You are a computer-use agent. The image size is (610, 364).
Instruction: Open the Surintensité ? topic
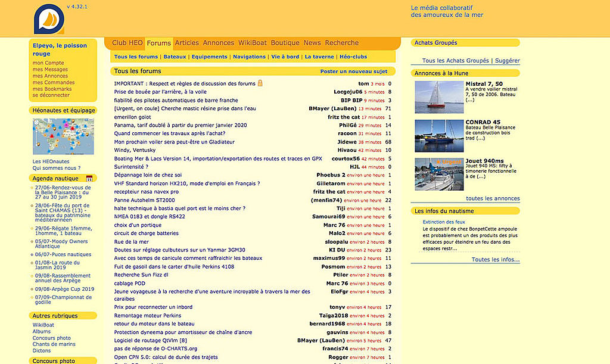coord(131,167)
